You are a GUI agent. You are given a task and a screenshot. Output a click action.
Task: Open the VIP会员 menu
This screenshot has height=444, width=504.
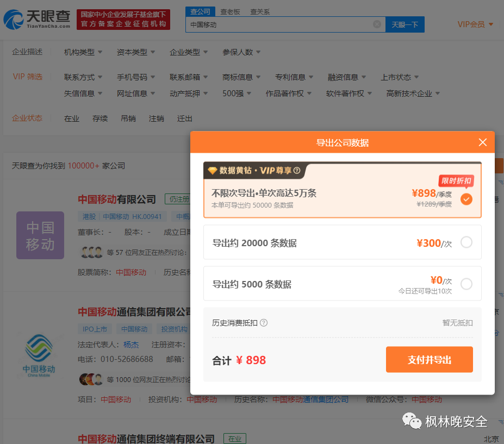475,24
